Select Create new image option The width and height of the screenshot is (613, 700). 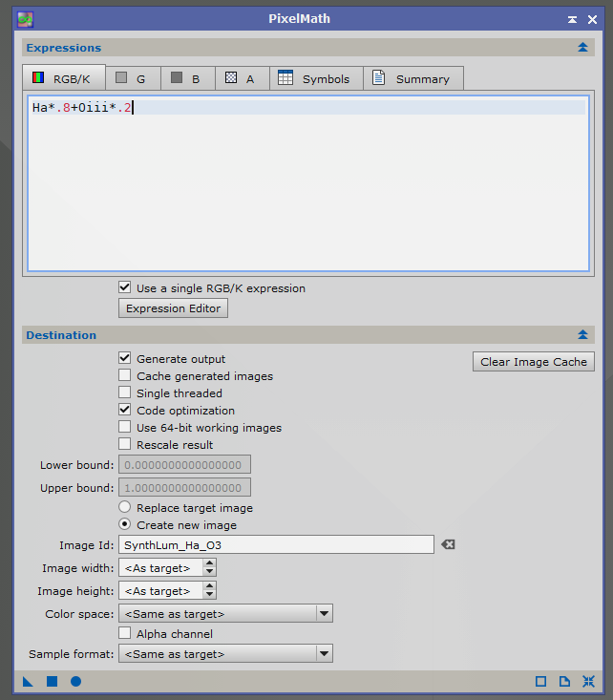pyautogui.click(x=124, y=524)
